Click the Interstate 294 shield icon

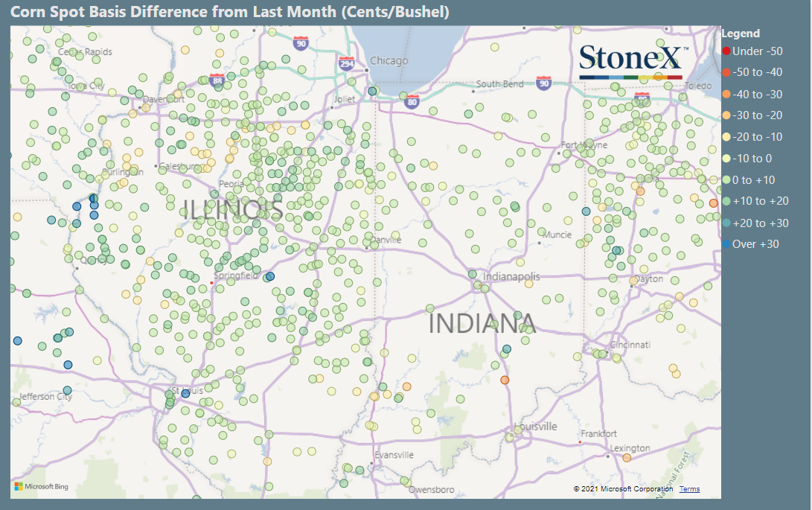346,64
